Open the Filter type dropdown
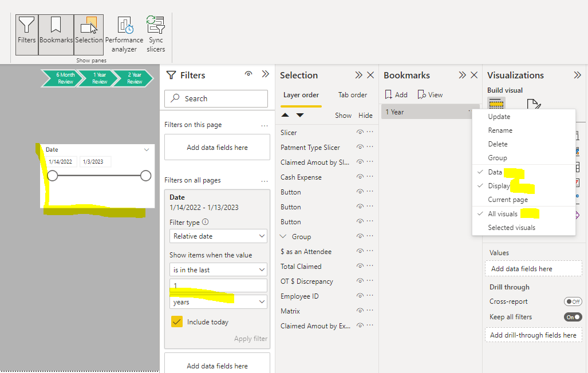 218,236
